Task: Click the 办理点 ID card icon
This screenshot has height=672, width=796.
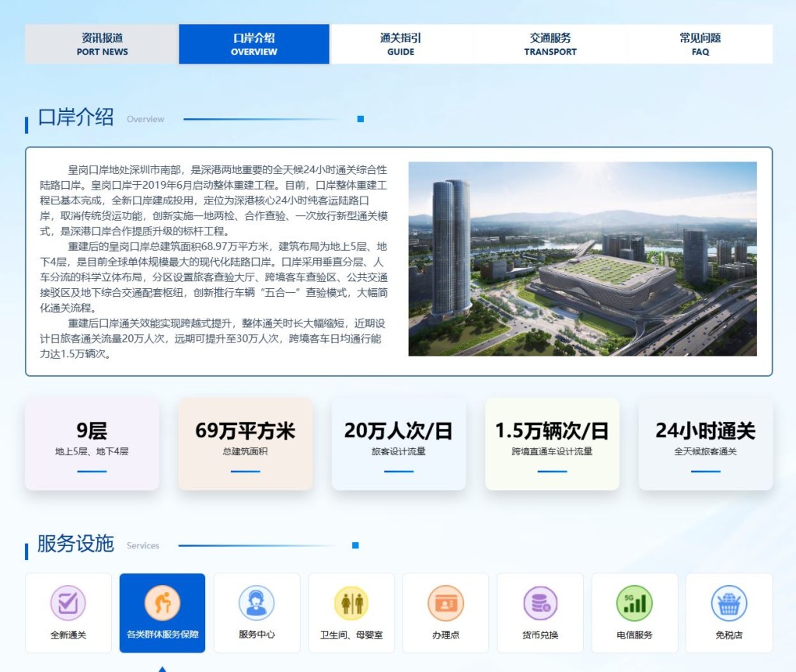Action: pyautogui.click(x=445, y=603)
